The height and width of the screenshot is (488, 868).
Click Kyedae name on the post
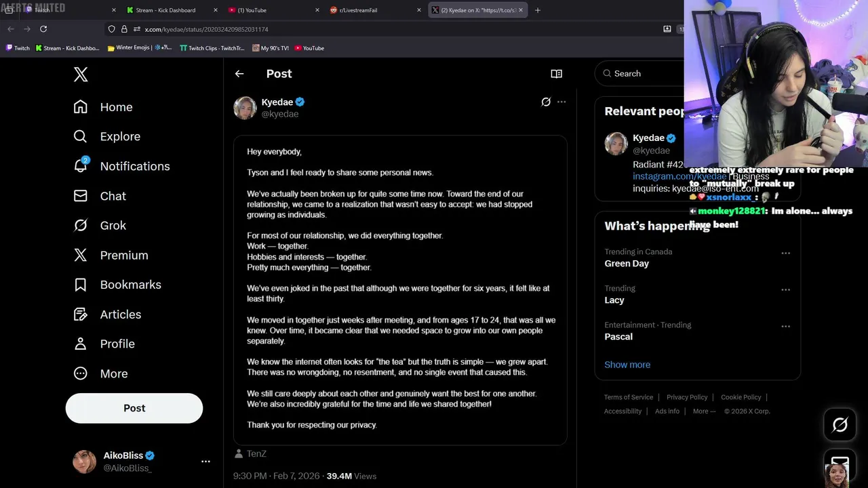[x=277, y=102]
